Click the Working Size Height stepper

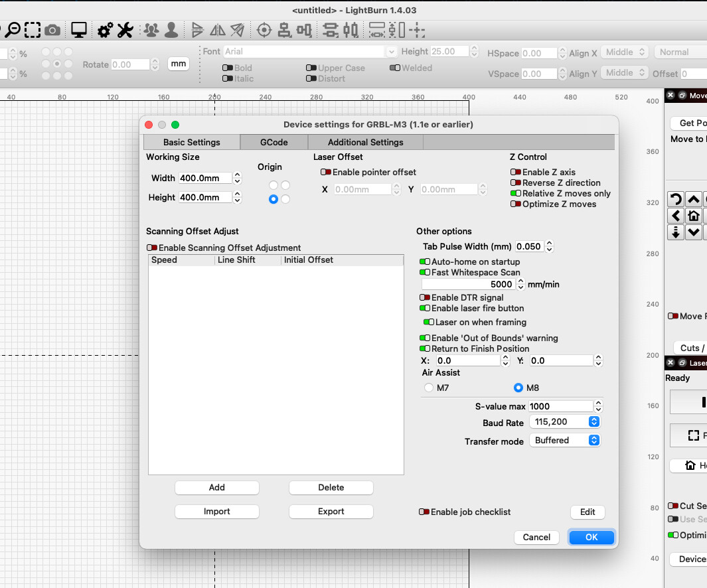click(237, 198)
